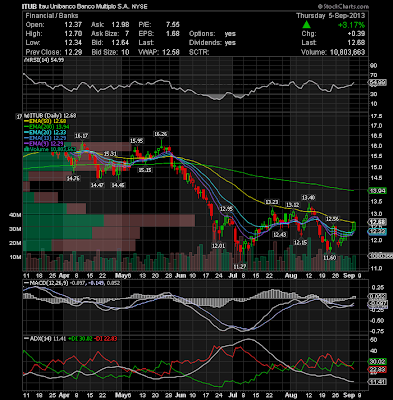The height and width of the screenshot is (400, 393).
Task: Click the yellow EMA(50) legend entry
Action: click(x=45, y=121)
